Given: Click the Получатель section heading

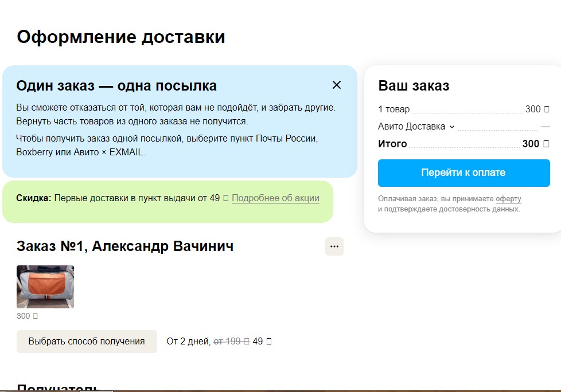Looking at the screenshot, I should click(x=59, y=387).
